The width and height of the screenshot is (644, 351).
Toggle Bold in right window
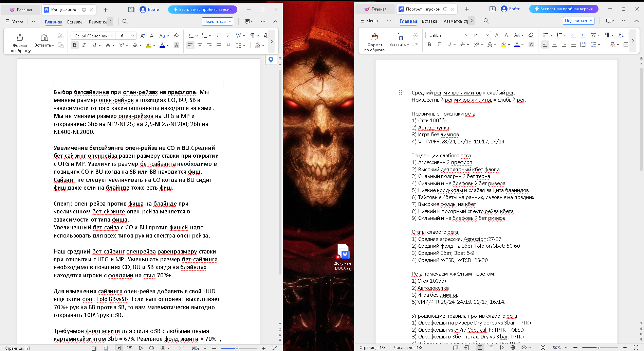tap(429, 45)
